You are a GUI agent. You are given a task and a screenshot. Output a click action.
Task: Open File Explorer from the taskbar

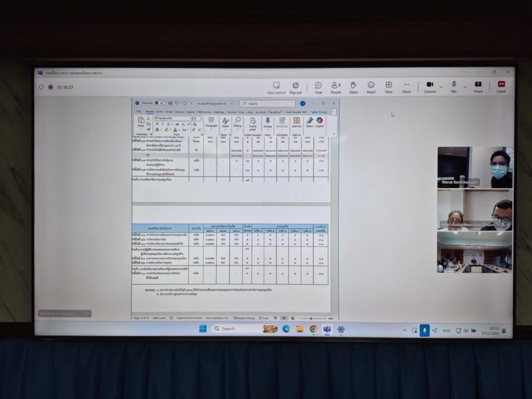click(x=300, y=329)
